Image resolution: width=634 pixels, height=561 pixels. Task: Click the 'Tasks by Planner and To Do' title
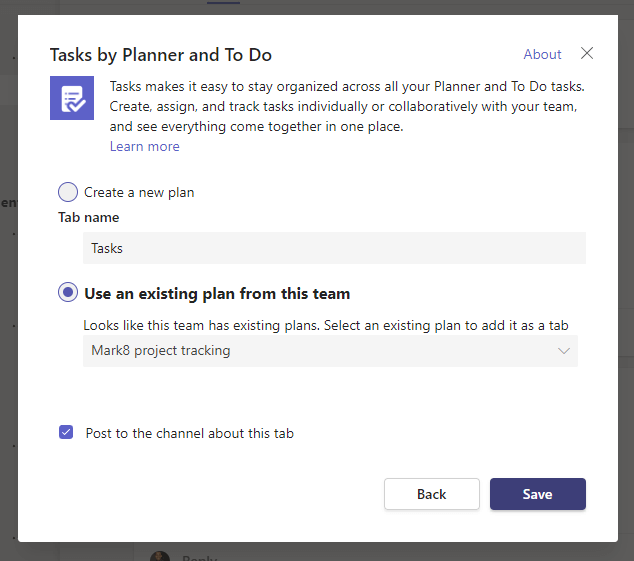point(161,55)
